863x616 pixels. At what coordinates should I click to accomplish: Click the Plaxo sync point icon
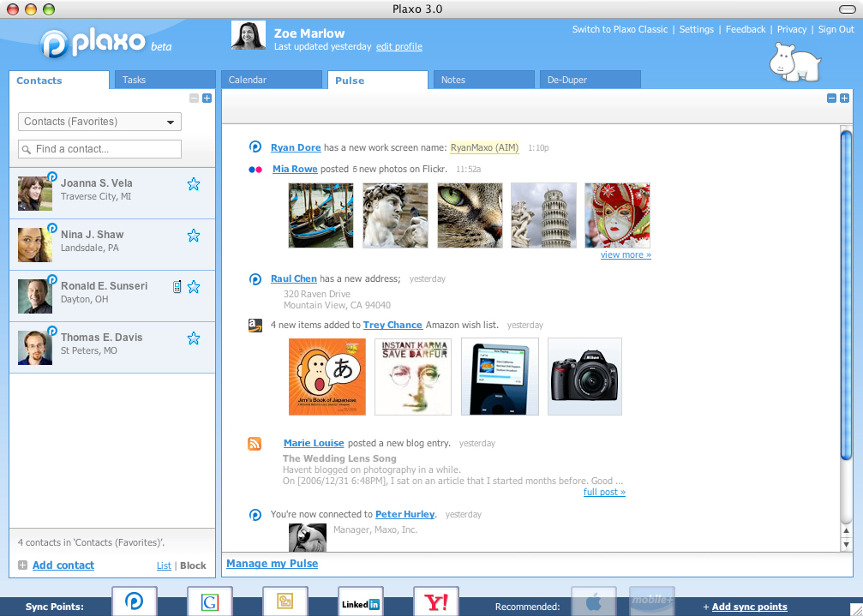135,601
